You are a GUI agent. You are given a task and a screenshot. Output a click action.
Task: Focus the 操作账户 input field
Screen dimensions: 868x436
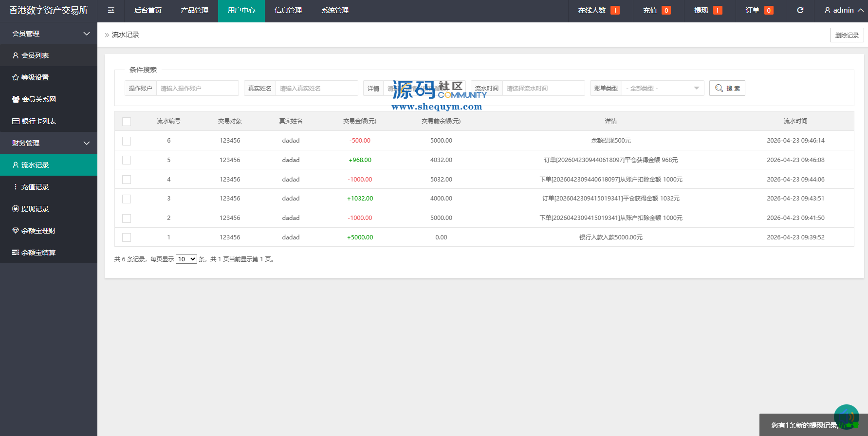tap(197, 88)
